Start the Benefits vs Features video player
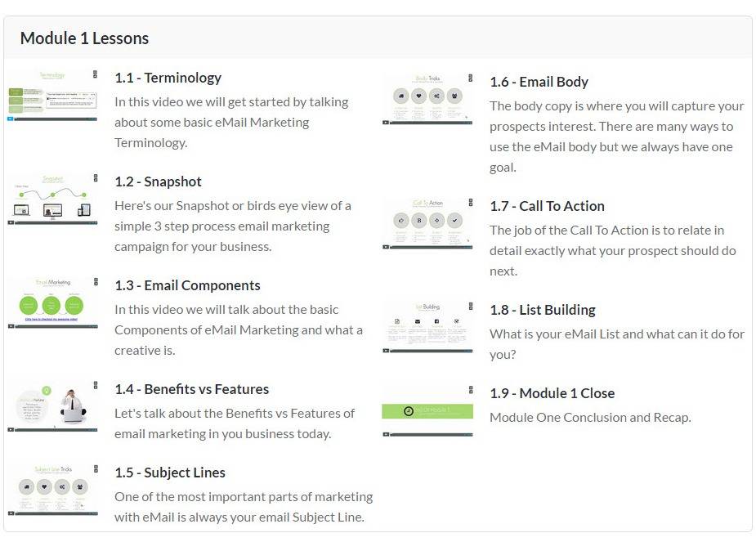756x551 pixels. click(x=11, y=429)
